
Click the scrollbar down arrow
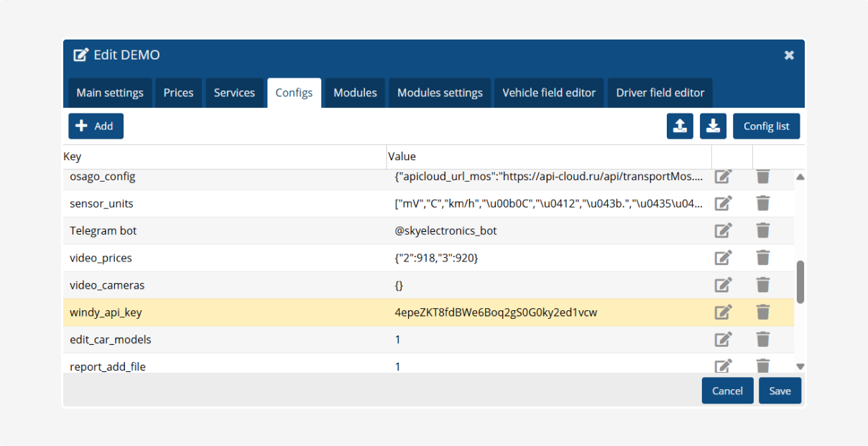tap(800, 366)
